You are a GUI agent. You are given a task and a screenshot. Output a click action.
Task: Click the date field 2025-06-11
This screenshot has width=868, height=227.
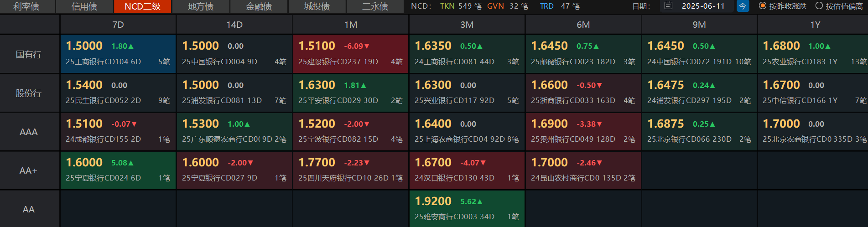pyautogui.click(x=703, y=6)
